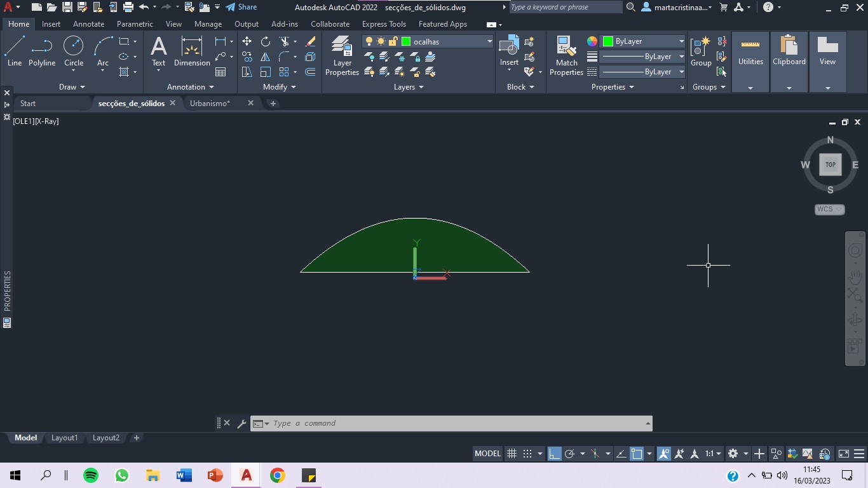Screen dimensions: 868x488
Task: Select the Polyline tool
Action: click(x=42, y=51)
